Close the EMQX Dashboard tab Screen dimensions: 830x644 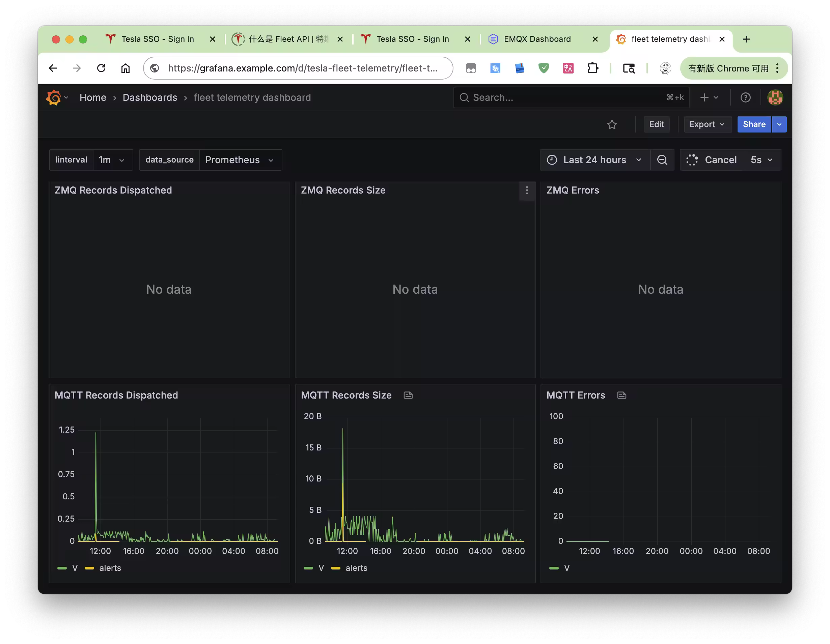(x=595, y=39)
